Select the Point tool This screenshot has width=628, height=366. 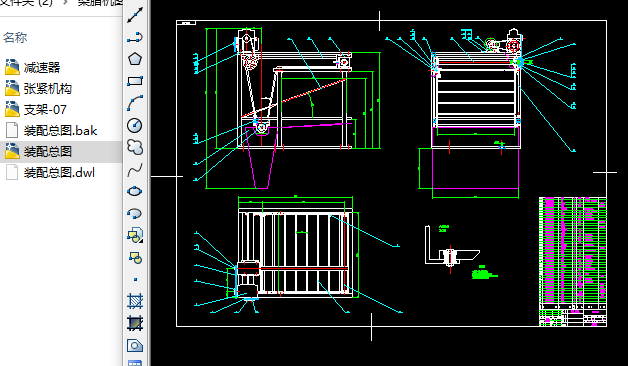pos(135,279)
